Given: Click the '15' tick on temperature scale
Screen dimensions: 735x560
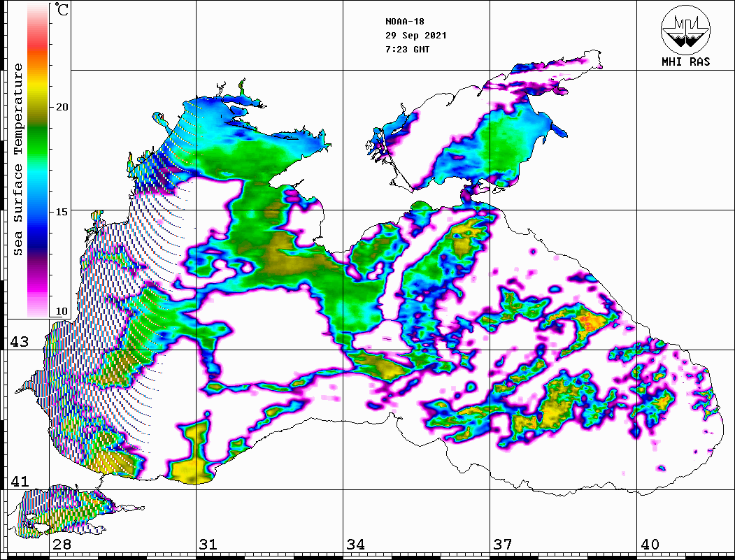Looking at the screenshot, I should tap(62, 212).
